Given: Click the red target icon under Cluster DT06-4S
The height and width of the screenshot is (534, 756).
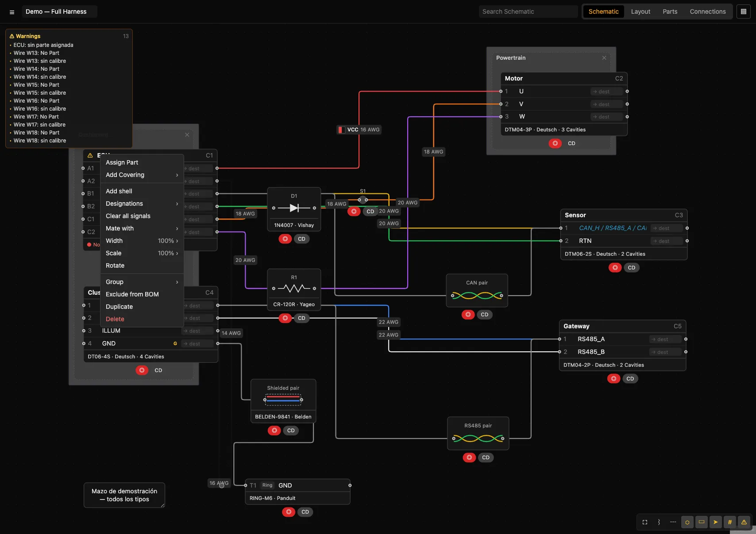Looking at the screenshot, I should tap(142, 370).
